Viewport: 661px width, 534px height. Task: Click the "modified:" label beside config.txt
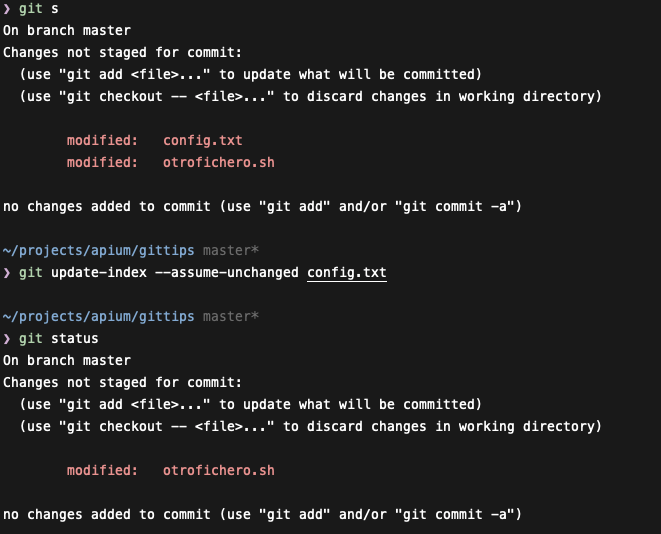(102, 141)
